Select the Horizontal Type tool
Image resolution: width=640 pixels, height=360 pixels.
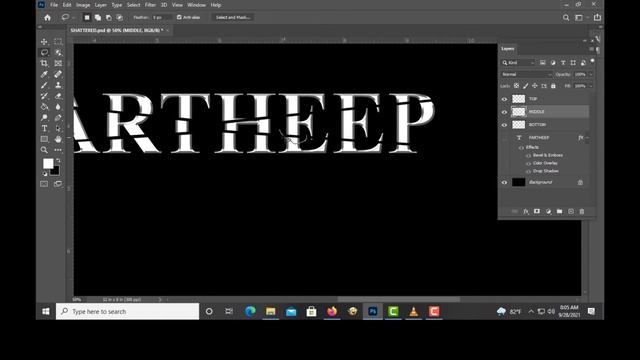click(44, 128)
